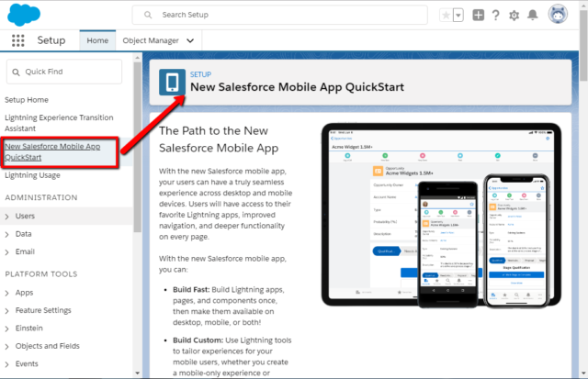Open the user avatar profile menu
The height and width of the screenshot is (379, 588).
[x=558, y=16]
